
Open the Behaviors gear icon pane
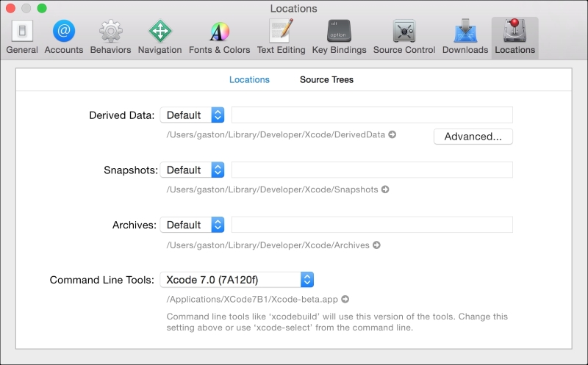(x=110, y=37)
